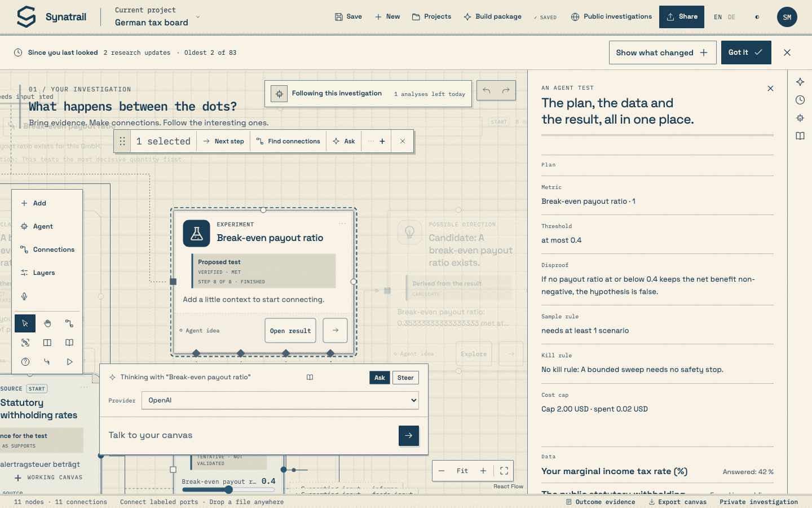
Task: Toggle the dark/light theme switch
Action: (x=757, y=17)
